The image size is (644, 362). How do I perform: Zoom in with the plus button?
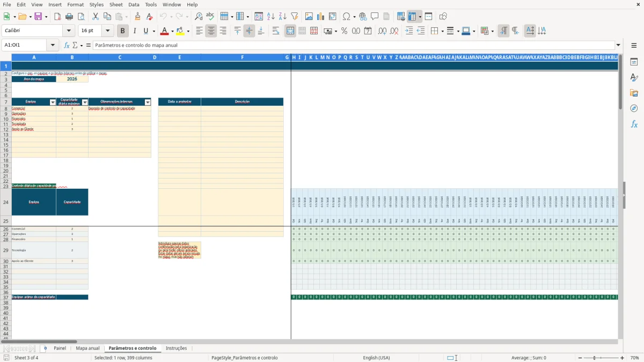coord(623,358)
